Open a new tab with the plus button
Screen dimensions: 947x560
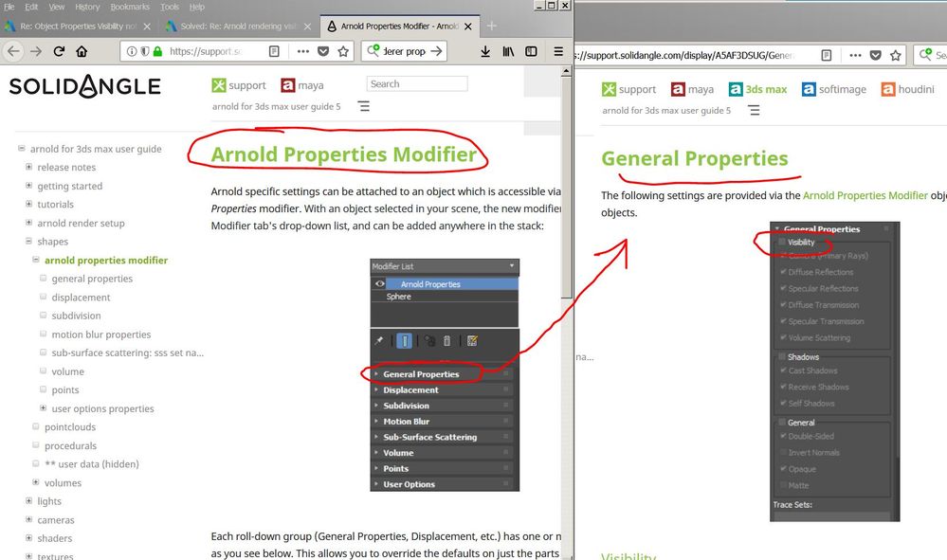pos(492,26)
